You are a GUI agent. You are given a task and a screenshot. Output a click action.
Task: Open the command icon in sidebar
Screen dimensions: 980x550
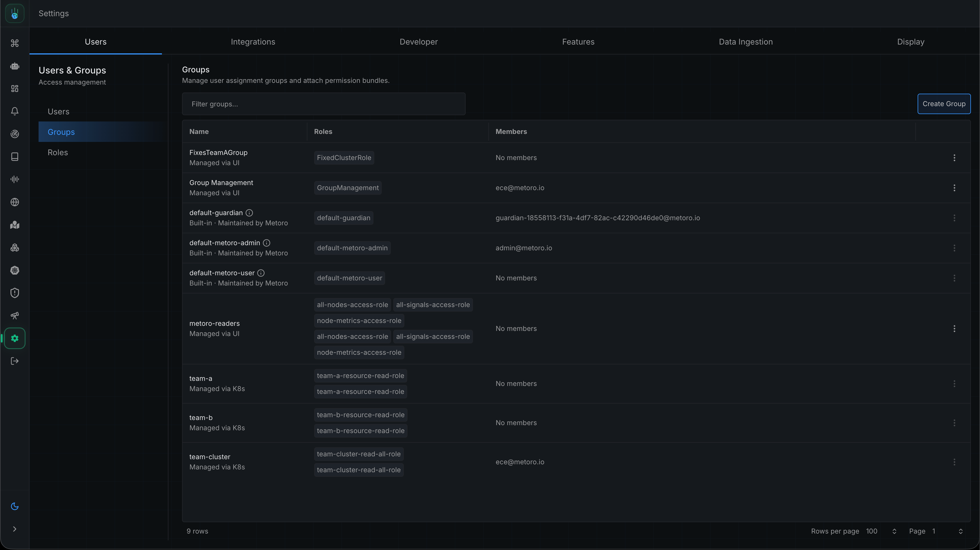[x=14, y=43]
